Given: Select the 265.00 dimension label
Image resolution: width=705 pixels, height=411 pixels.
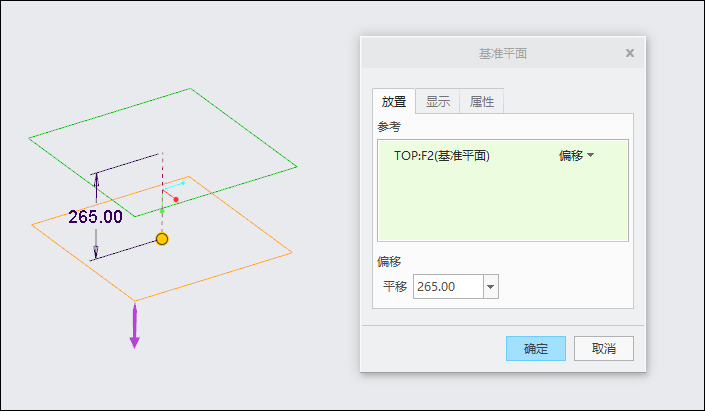Looking at the screenshot, I should (95, 216).
